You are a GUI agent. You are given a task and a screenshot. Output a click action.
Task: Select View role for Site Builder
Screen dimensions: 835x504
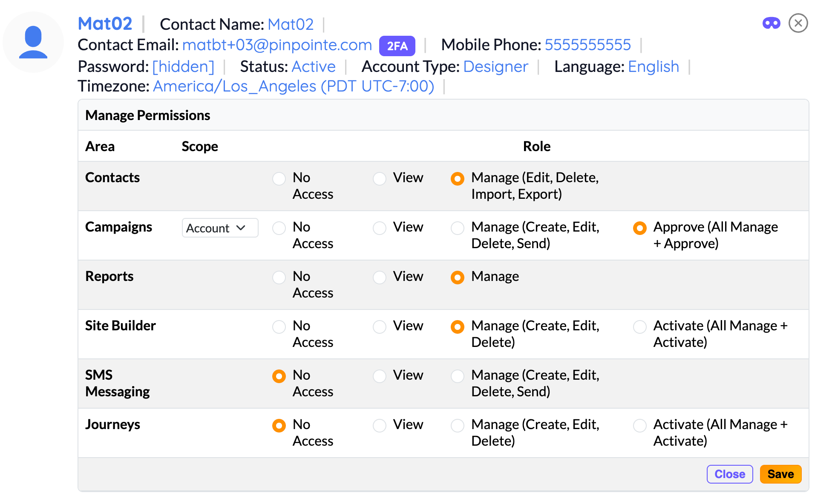(380, 326)
